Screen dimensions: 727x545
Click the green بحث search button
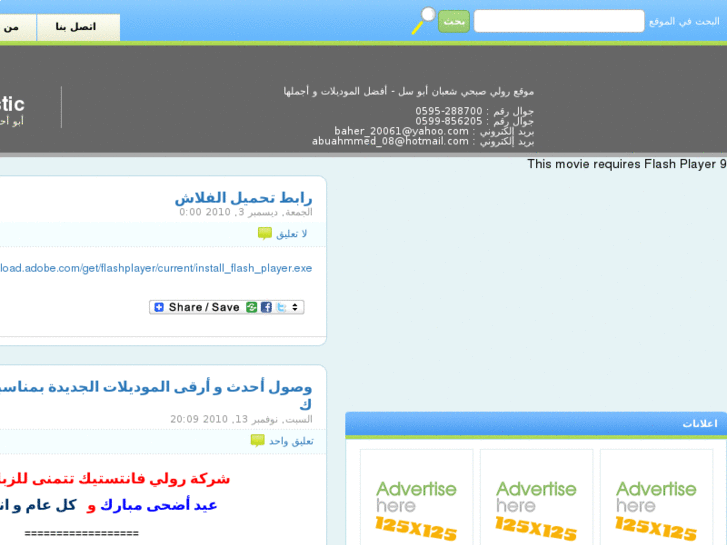(x=454, y=21)
